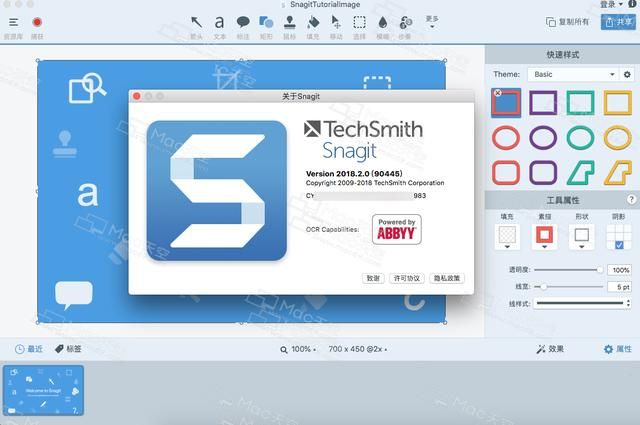
Task: Select the Text tool
Action: pyautogui.click(x=219, y=22)
